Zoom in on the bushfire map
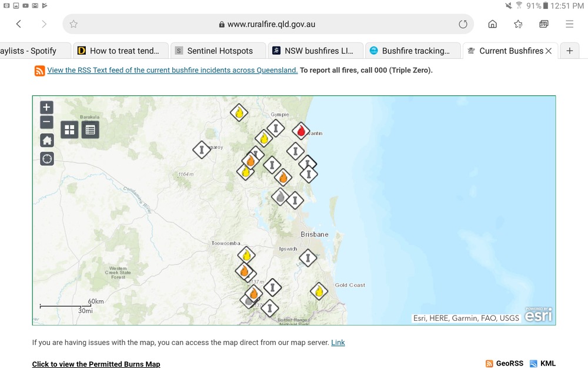The height and width of the screenshot is (368, 588). click(46, 107)
